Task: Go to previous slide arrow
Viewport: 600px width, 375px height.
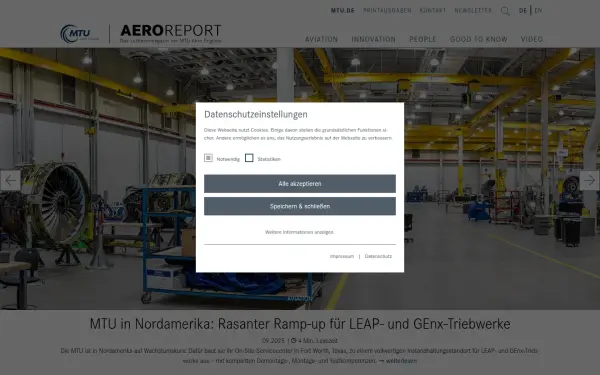Action: (10, 180)
